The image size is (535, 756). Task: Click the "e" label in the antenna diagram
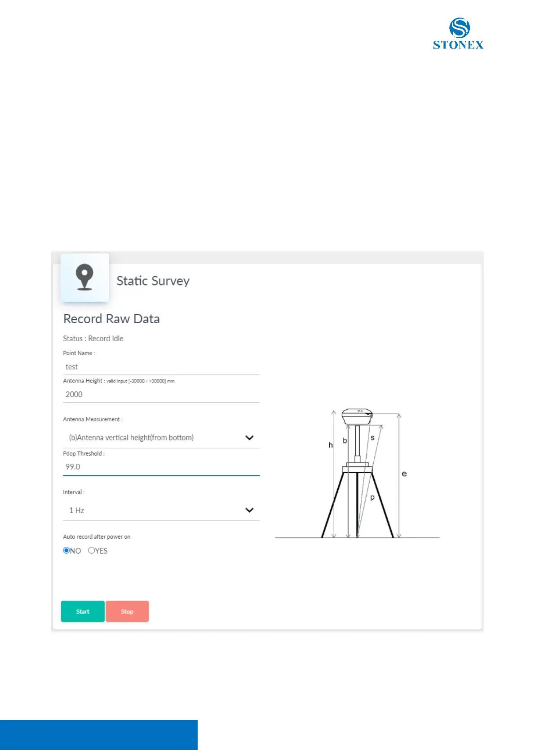click(x=404, y=474)
